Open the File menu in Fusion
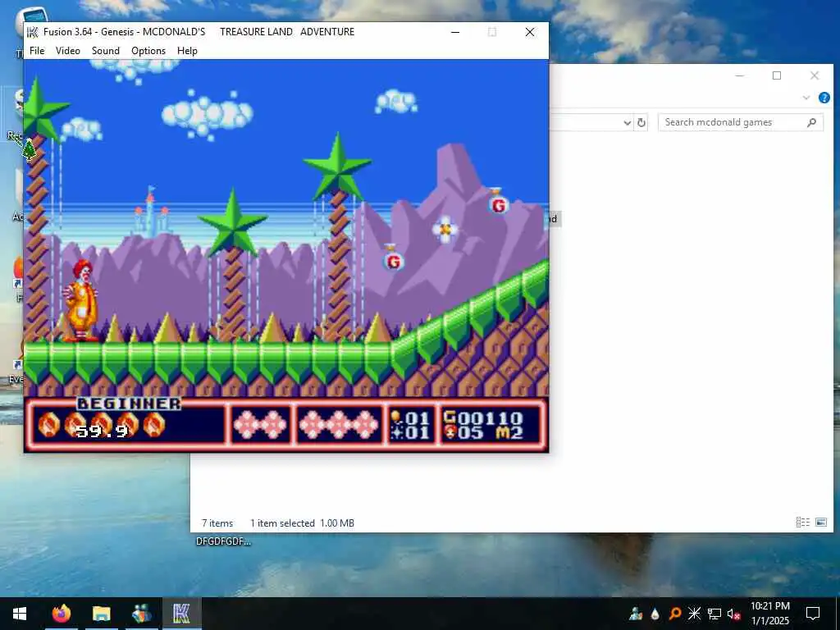The height and width of the screenshot is (630, 840). click(37, 50)
